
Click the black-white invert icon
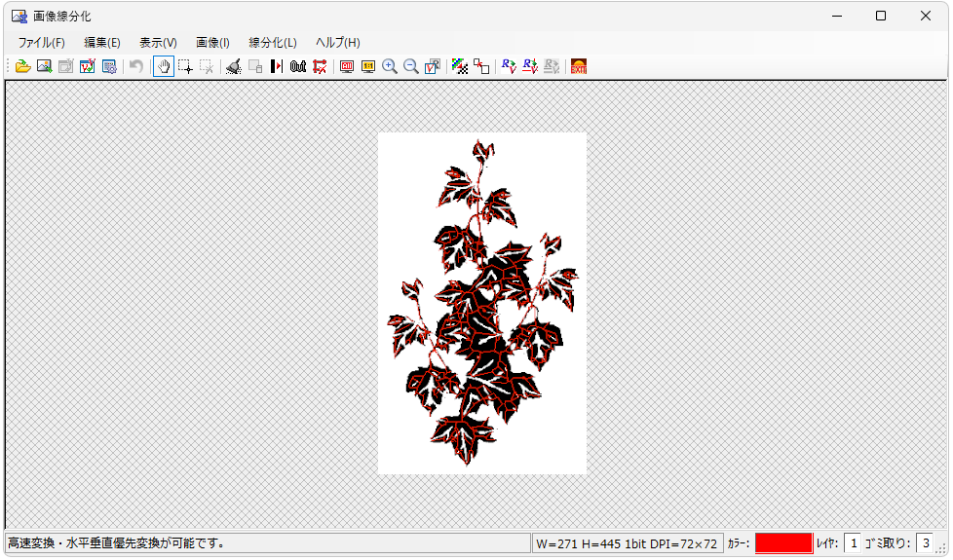pyautogui.click(x=277, y=66)
